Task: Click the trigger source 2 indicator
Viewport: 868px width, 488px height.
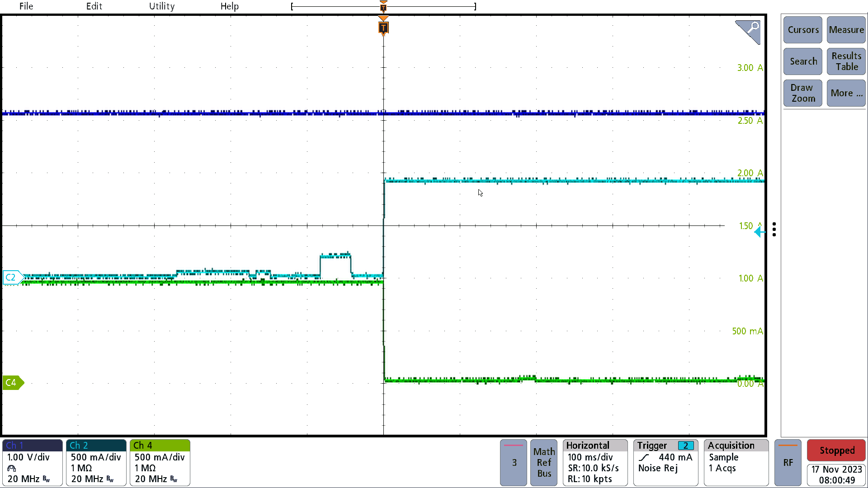Action: click(x=686, y=446)
